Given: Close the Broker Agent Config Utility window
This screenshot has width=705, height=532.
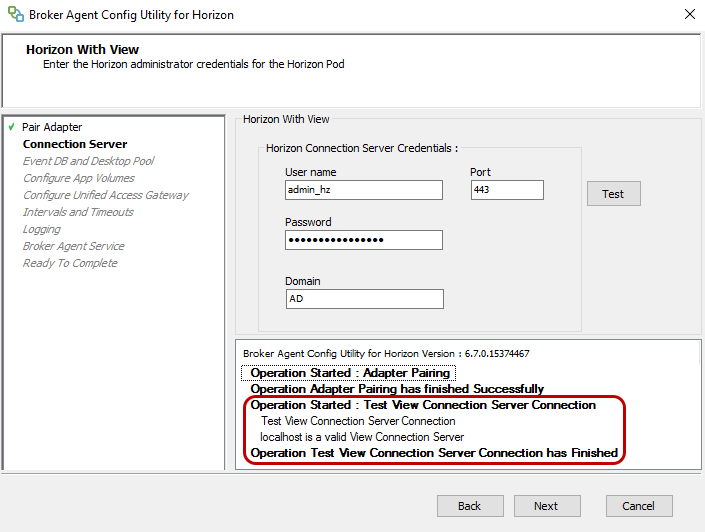Looking at the screenshot, I should tap(689, 15).
